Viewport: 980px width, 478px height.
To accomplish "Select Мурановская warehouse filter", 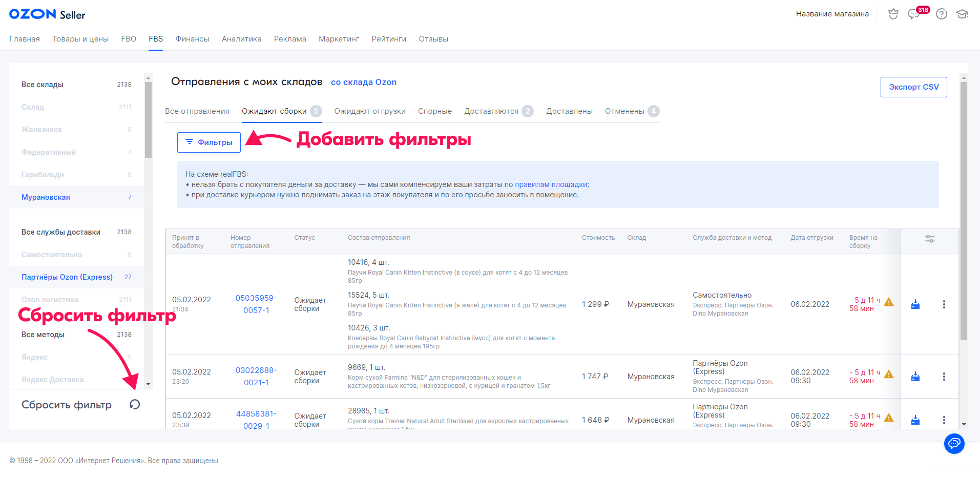I will click(76, 197).
